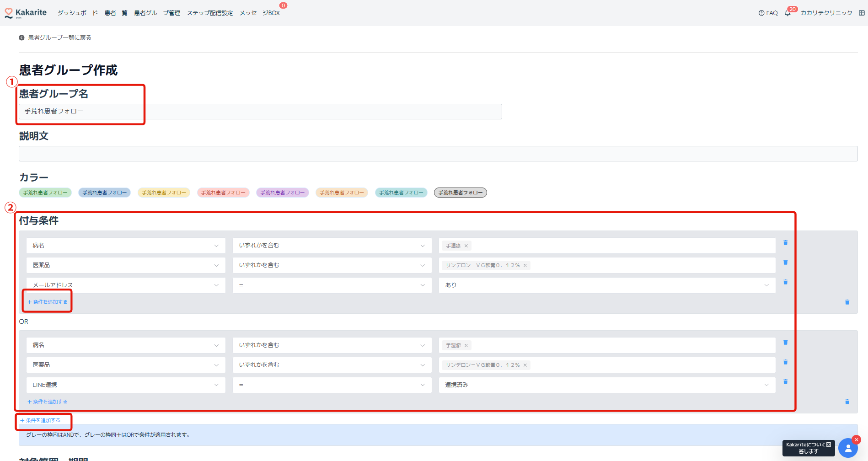This screenshot has height=461, width=868.
Task: Close the Kakarite chat popup
Action: 857,440
